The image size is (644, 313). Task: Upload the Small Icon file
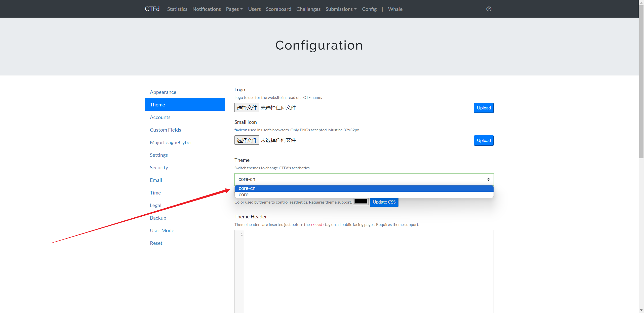484,140
